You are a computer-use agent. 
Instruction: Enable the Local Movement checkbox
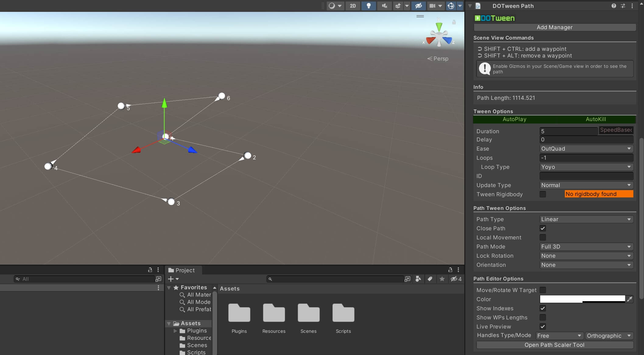click(543, 237)
